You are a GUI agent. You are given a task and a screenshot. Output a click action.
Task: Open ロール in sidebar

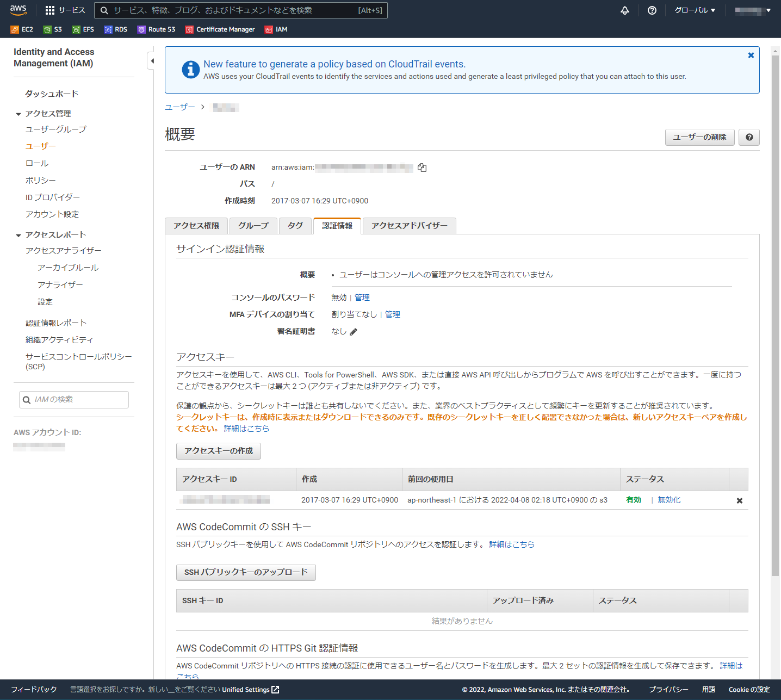[x=37, y=163]
